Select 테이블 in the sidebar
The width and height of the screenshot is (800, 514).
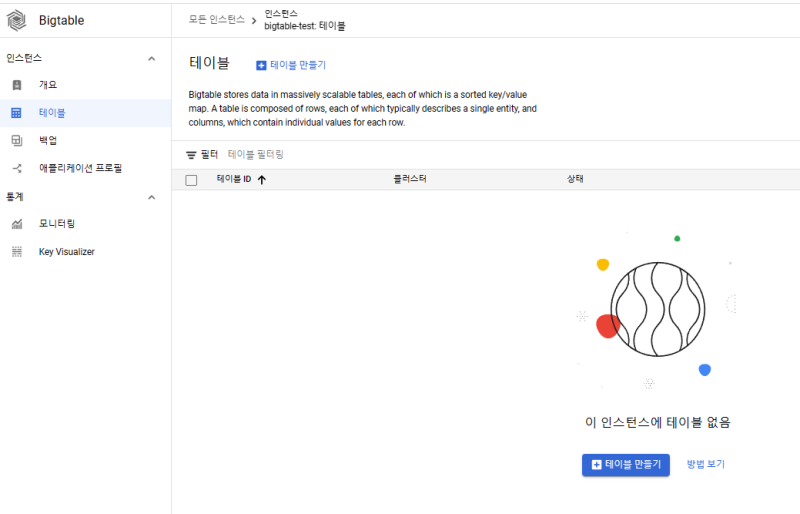point(86,113)
